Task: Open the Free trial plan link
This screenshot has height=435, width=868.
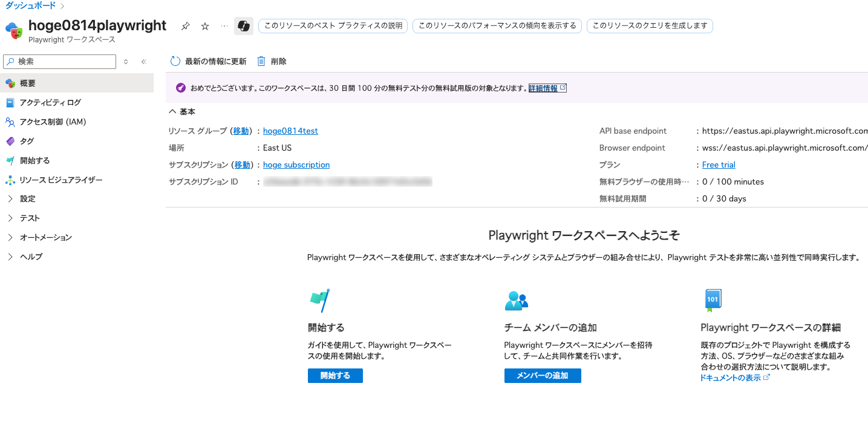Action: click(x=719, y=165)
